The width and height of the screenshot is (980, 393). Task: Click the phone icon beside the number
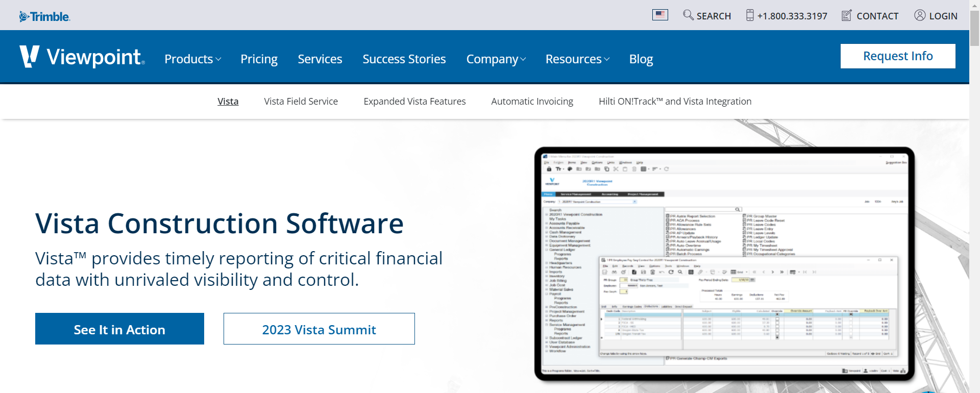750,15
